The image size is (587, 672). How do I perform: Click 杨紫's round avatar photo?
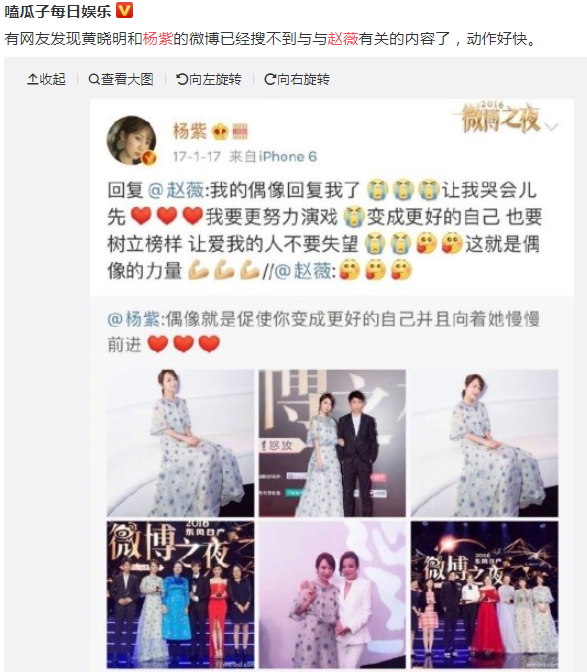point(131,140)
